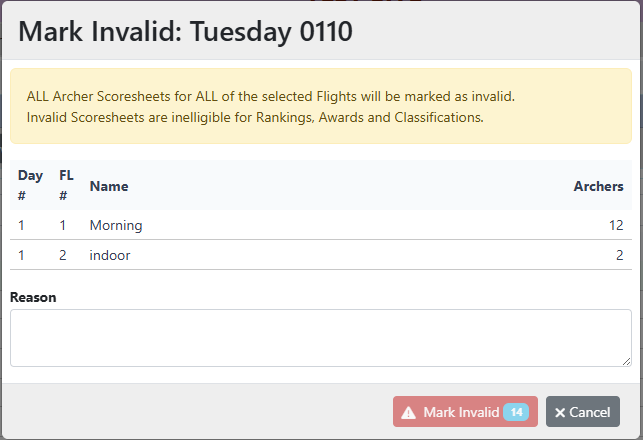Click the FL # column header
The image size is (643, 440).
[x=67, y=186]
